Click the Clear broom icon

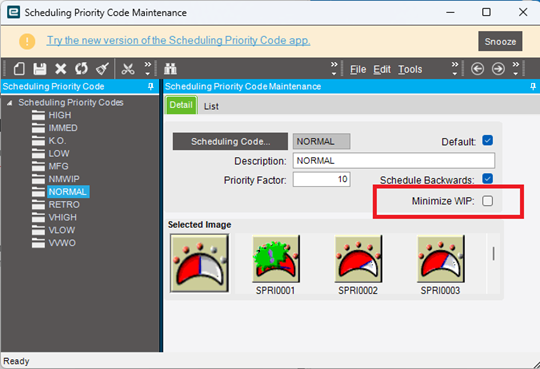(x=102, y=69)
